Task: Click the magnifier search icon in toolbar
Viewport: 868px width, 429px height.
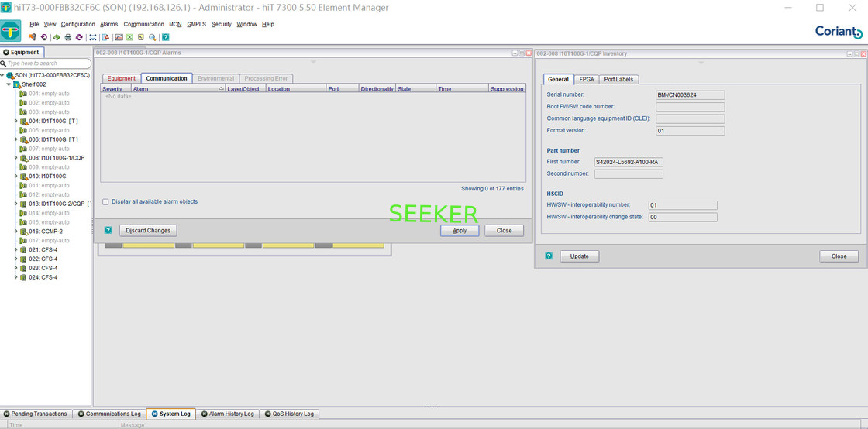Action: click(152, 37)
